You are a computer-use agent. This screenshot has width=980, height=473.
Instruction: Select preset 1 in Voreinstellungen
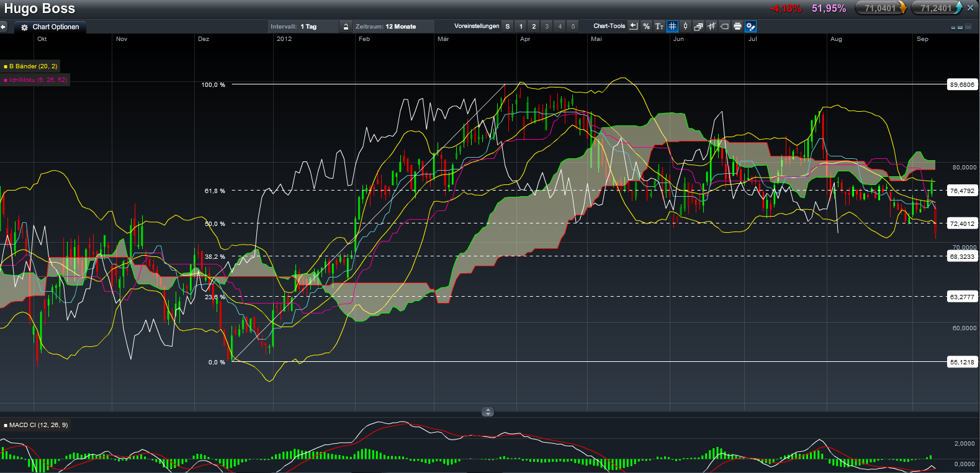point(521,26)
